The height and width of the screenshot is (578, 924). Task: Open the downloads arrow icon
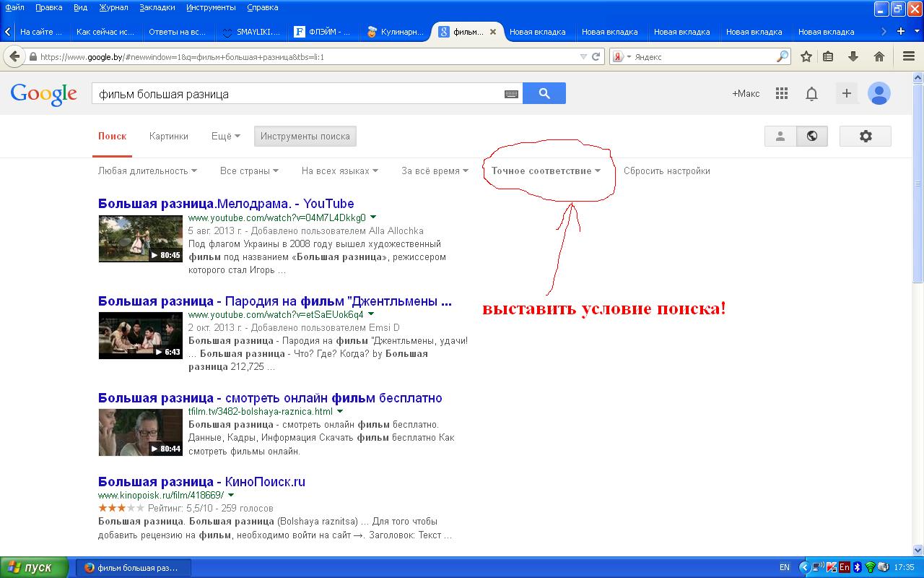pos(853,56)
